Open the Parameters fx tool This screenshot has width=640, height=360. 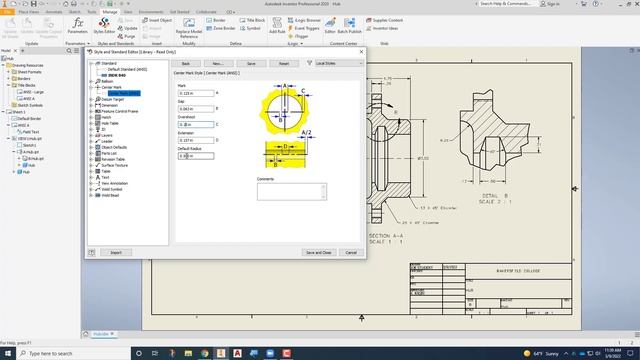click(77, 25)
